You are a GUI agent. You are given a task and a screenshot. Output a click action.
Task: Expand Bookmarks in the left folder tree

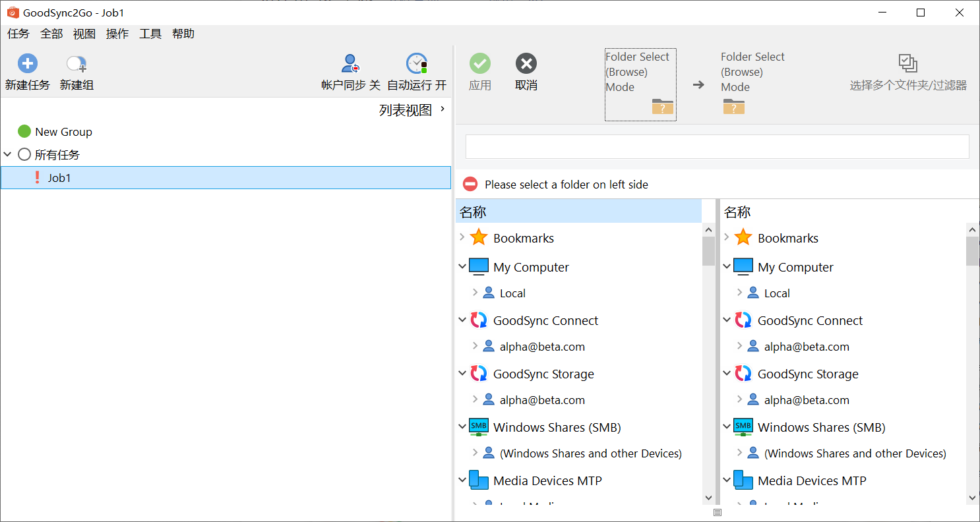462,238
